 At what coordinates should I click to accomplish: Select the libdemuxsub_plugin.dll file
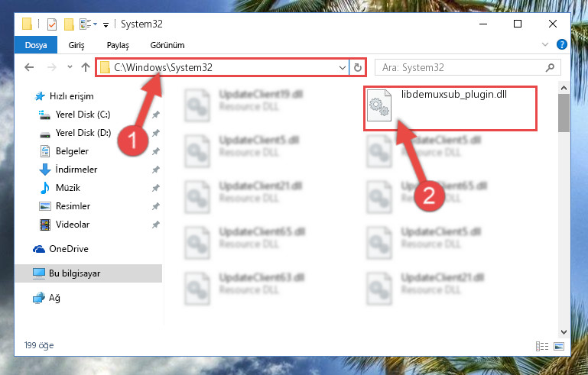(x=450, y=108)
